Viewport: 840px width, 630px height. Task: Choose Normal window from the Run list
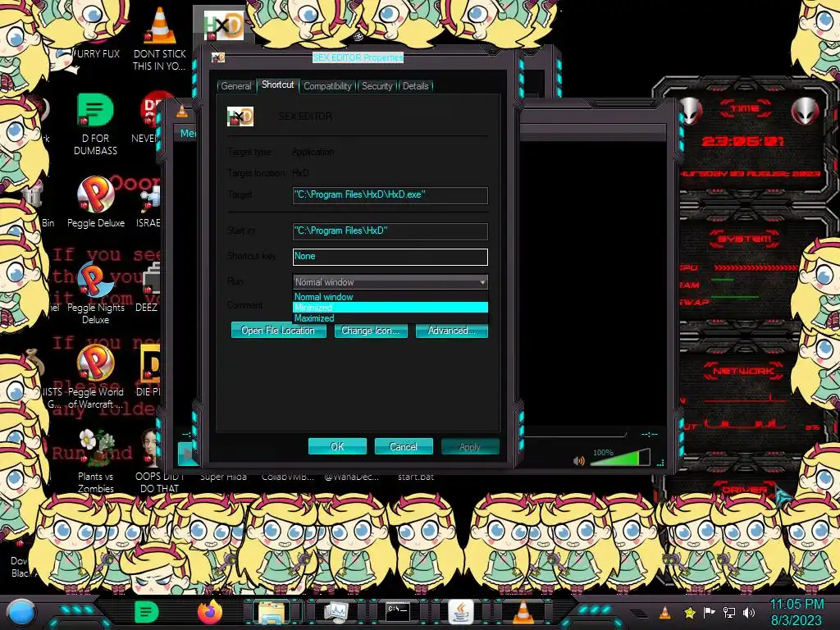pyautogui.click(x=390, y=297)
